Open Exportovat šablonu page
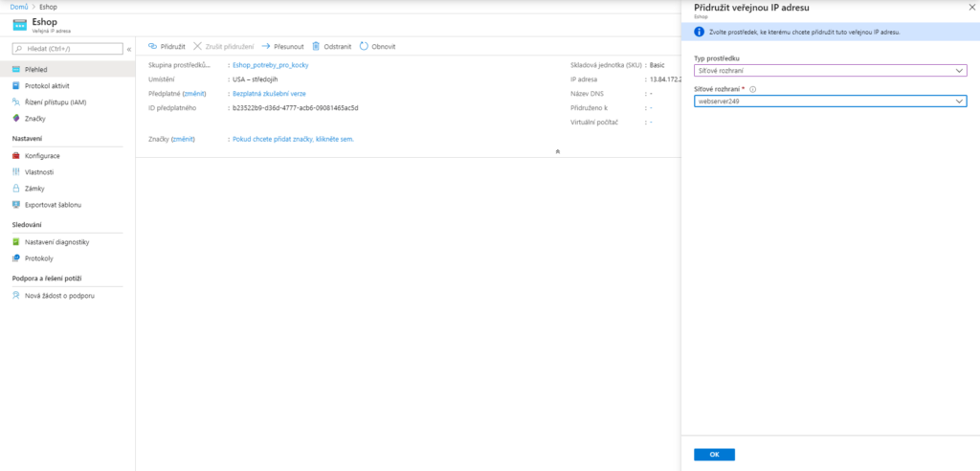This screenshot has width=980, height=471. tap(53, 204)
